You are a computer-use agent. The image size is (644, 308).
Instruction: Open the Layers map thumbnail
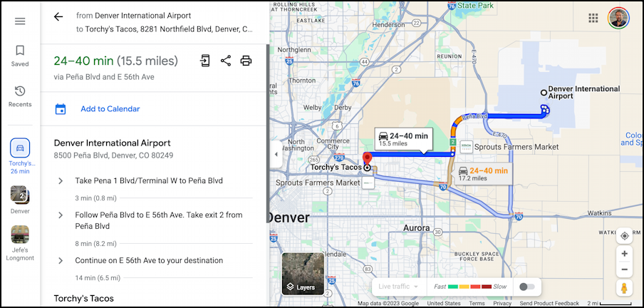point(303,274)
